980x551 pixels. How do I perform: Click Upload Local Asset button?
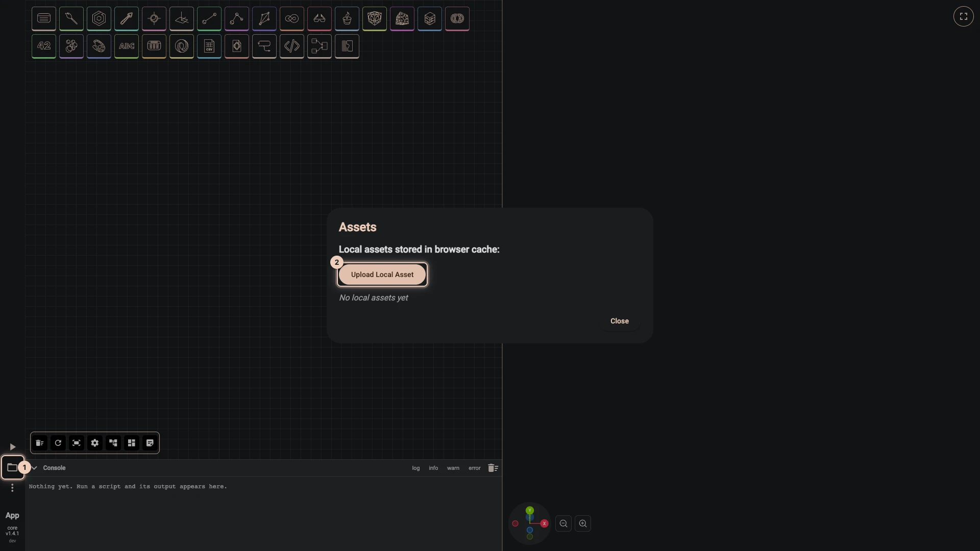(x=382, y=274)
